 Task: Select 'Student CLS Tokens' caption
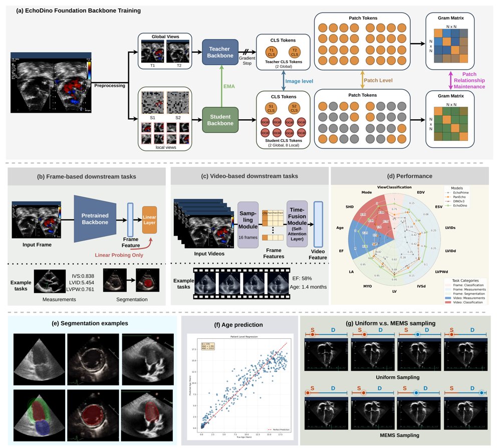click(283, 141)
